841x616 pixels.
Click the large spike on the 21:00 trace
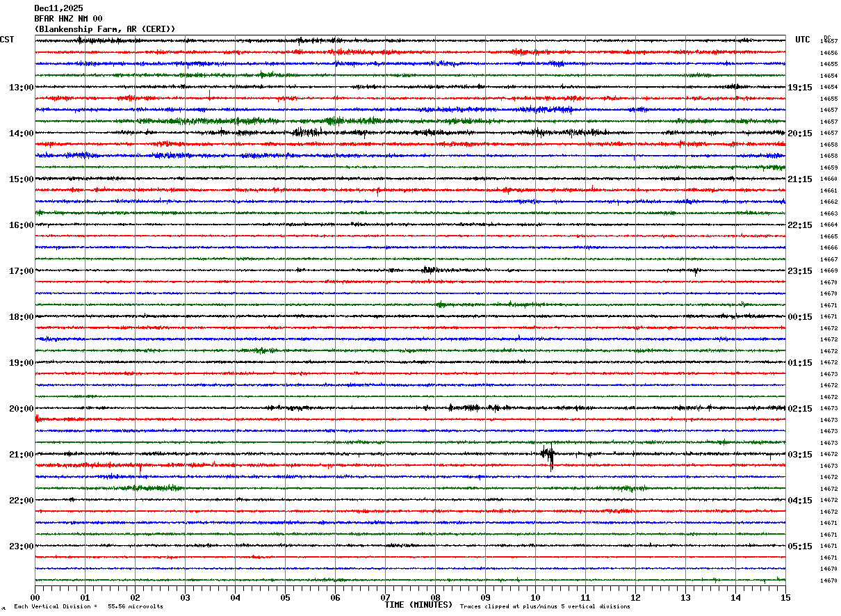(x=548, y=455)
